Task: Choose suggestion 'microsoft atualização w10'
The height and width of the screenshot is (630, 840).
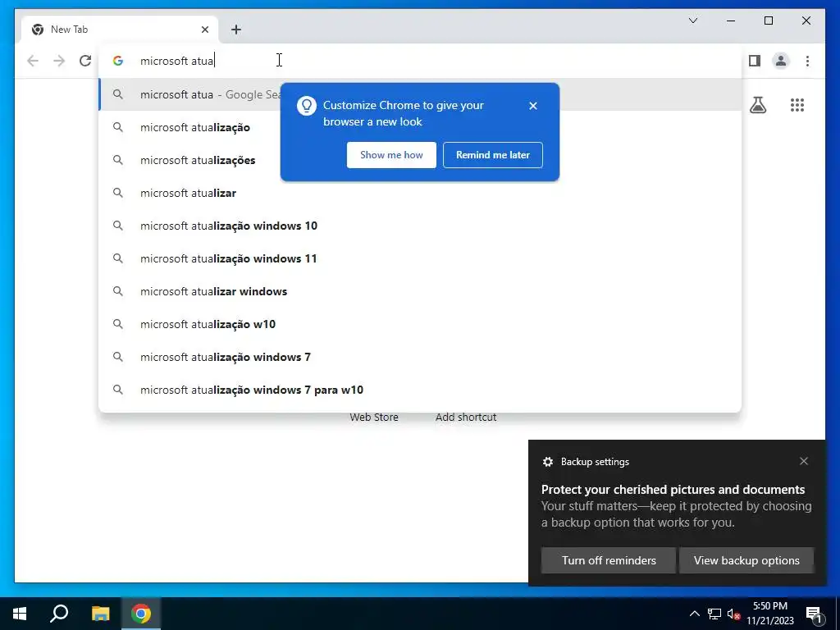Action: (421, 324)
